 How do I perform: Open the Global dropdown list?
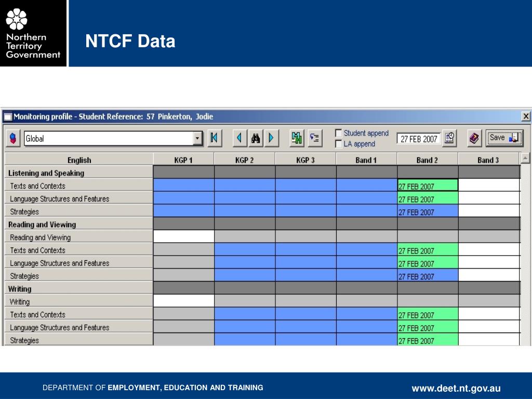(x=197, y=138)
